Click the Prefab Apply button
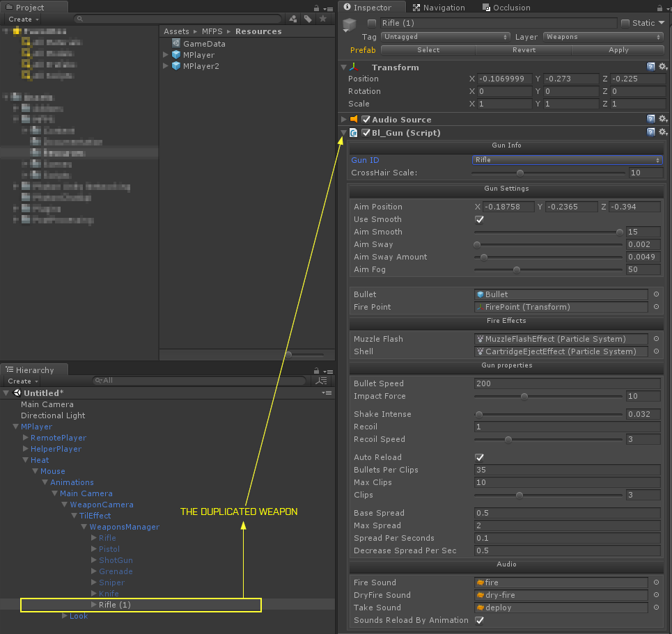This screenshot has width=672, height=634. [618, 50]
